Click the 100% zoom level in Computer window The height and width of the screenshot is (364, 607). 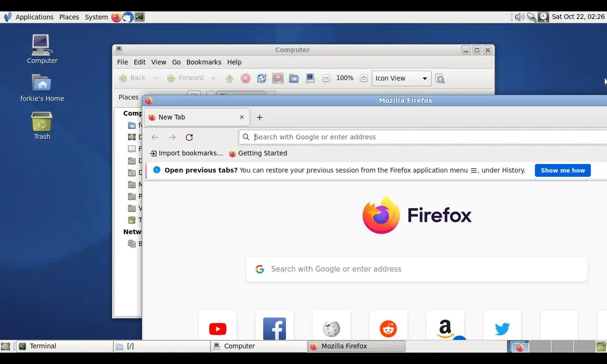[345, 78]
